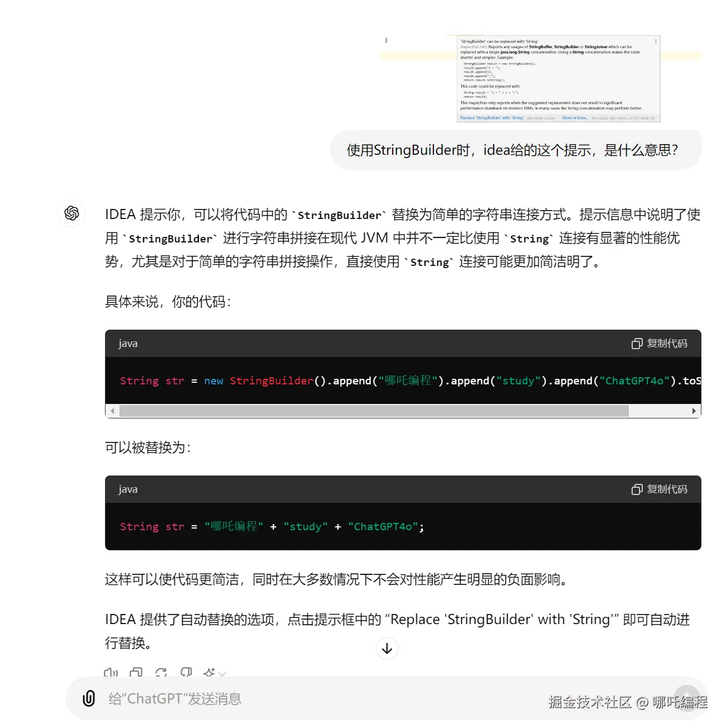Click the java label of the second code block
The image size is (726, 728).
(128, 489)
